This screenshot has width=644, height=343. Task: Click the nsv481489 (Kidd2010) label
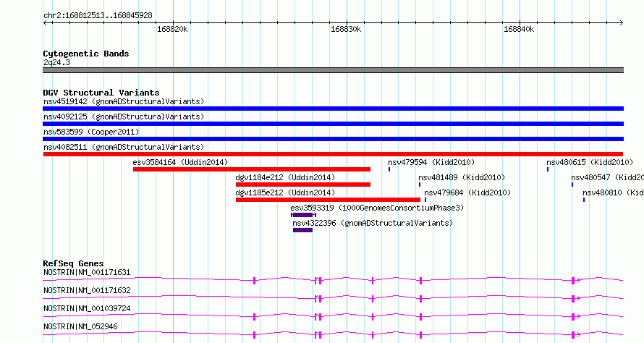[x=462, y=177]
